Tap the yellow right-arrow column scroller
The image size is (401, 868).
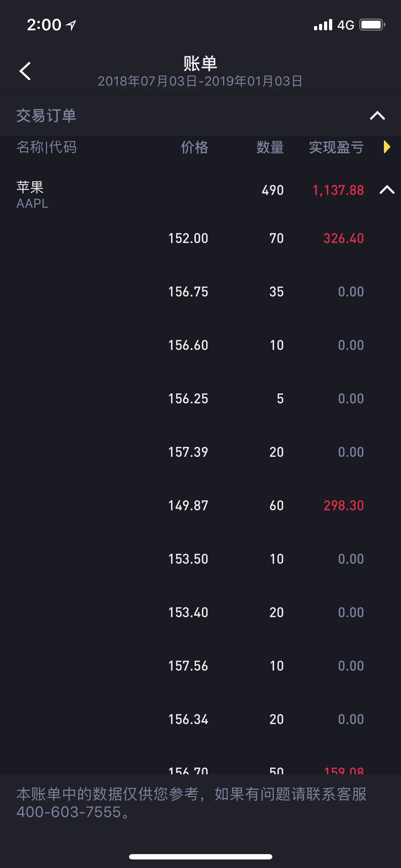click(387, 147)
